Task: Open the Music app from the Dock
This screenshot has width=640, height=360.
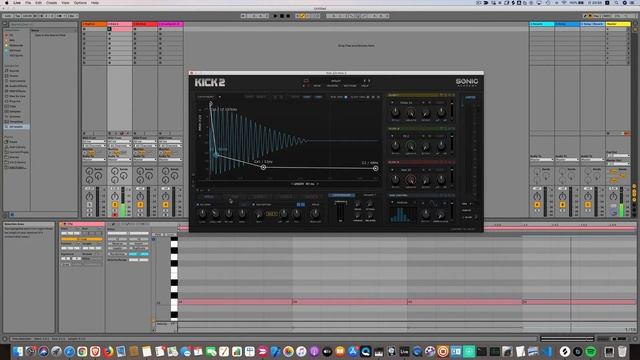Action: point(301,351)
